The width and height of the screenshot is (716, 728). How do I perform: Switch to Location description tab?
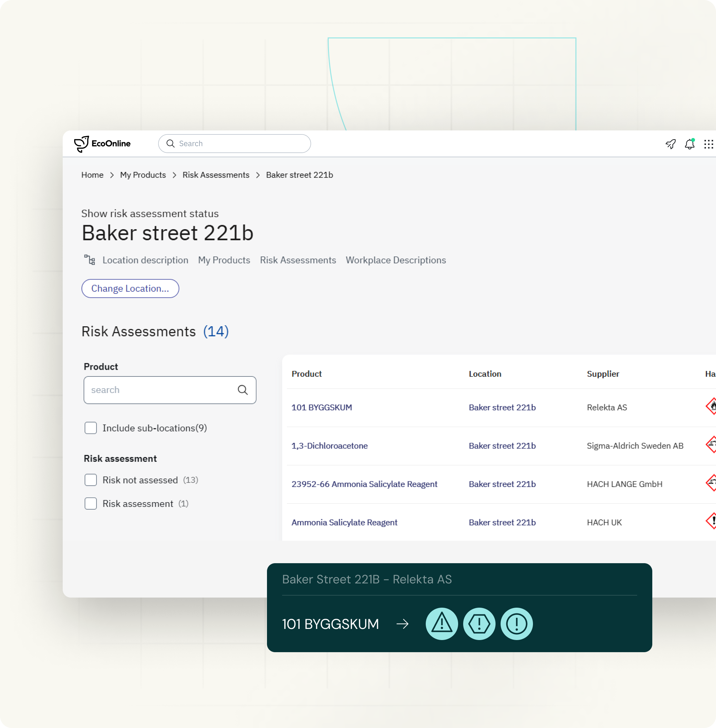point(145,260)
